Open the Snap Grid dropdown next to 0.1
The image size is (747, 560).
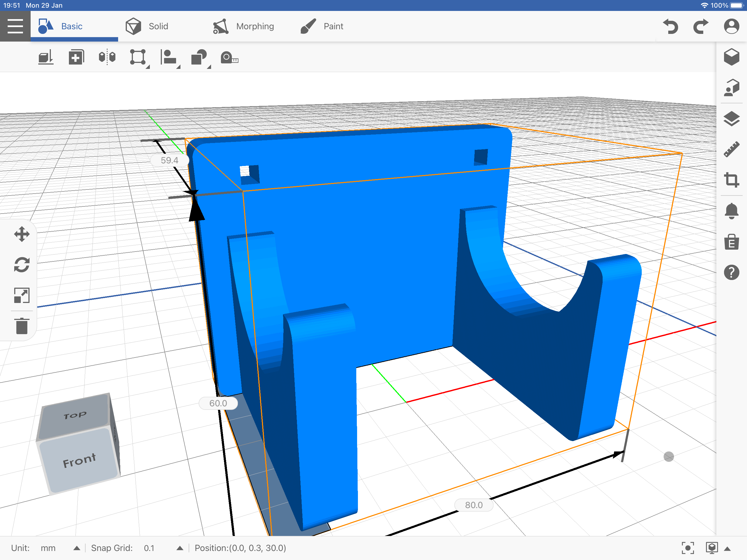click(x=180, y=548)
